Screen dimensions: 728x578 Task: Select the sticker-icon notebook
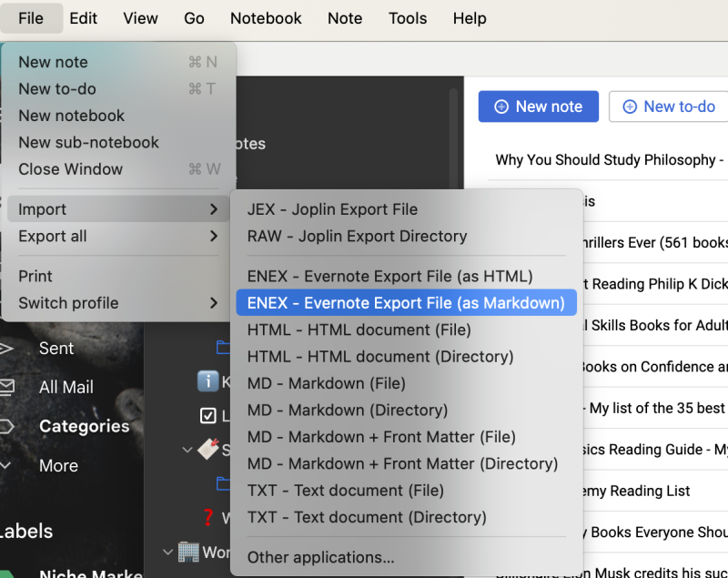207,450
